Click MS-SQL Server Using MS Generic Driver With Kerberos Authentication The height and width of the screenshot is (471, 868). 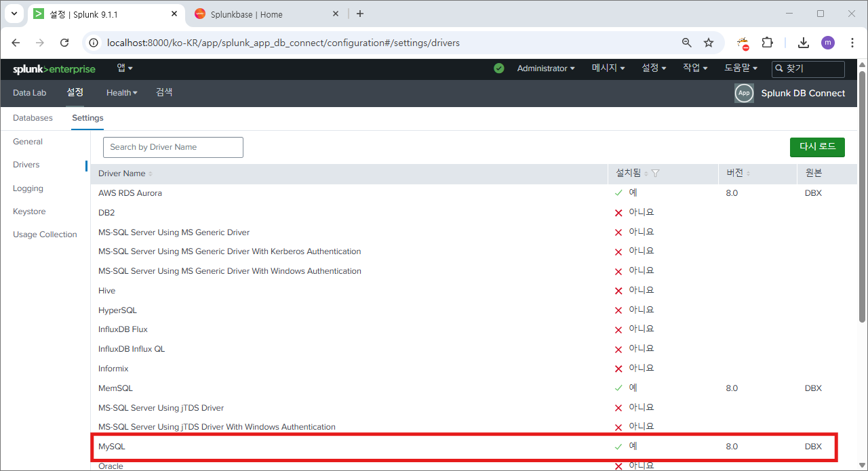click(229, 251)
